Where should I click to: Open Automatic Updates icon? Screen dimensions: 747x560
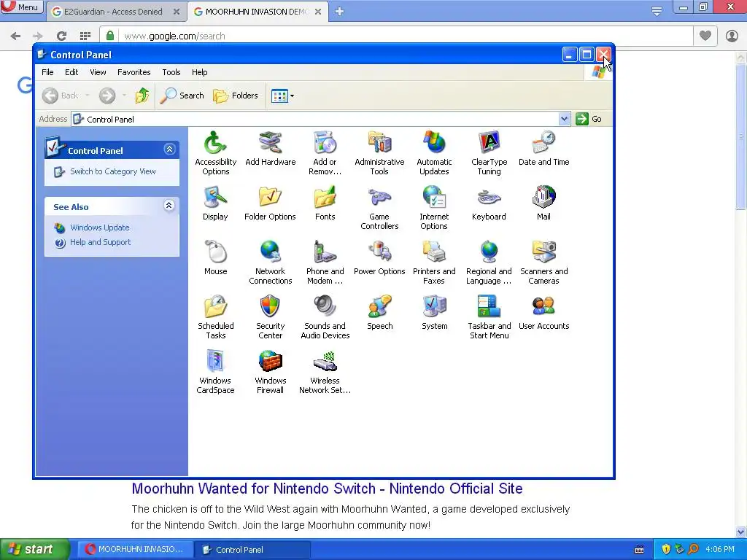[x=434, y=153]
